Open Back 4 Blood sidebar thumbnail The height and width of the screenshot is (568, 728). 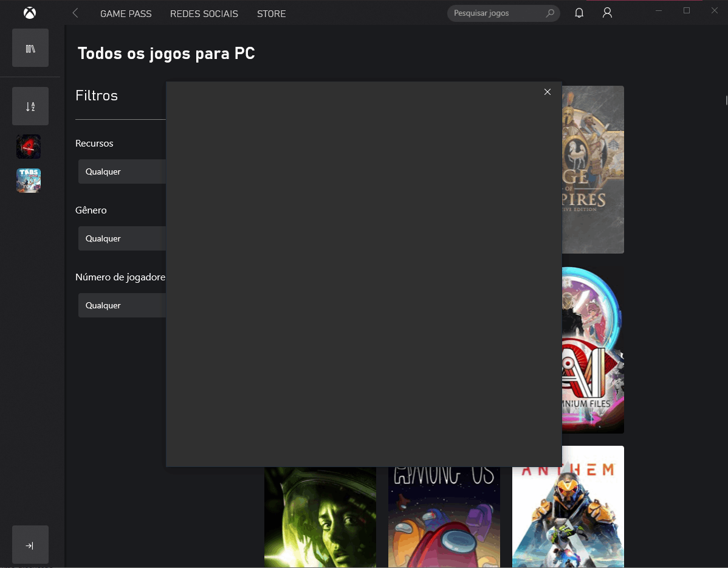(29, 147)
